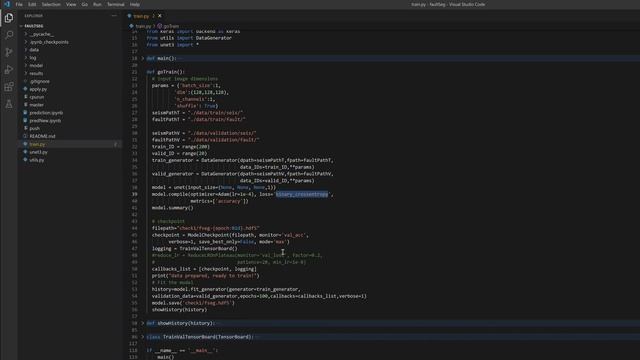
Task: Open the File menu
Action: pyautogui.click(x=19, y=4)
